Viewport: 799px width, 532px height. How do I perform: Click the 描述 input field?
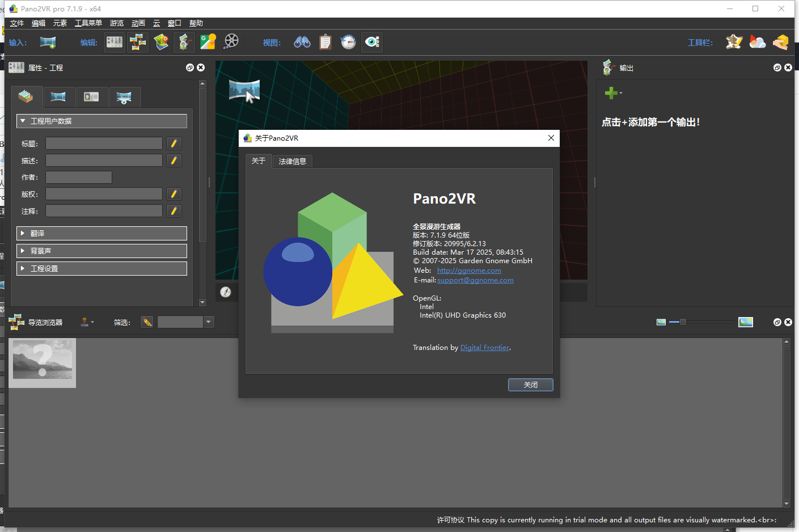104,161
